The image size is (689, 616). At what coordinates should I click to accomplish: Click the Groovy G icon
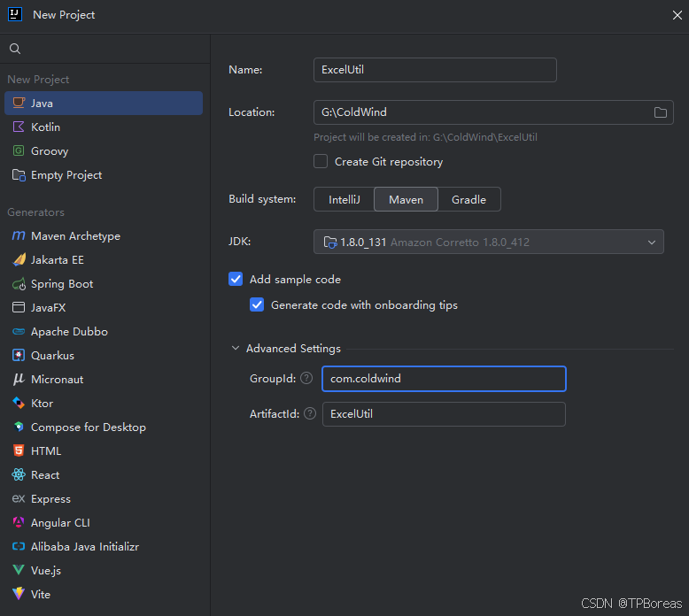pos(19,151)
